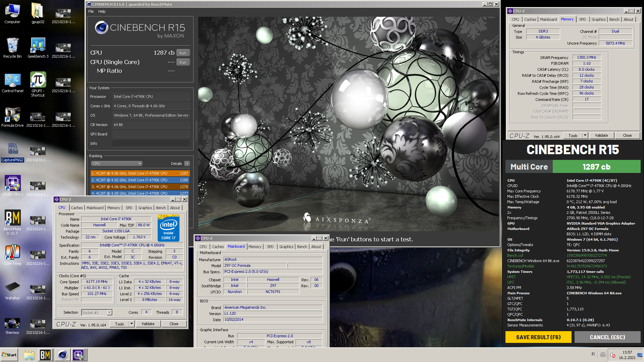The width and height of the screenshot is (644, 362).
Task: Launch CPUID CPU-Z desktop icon
Action: point(12,186)
